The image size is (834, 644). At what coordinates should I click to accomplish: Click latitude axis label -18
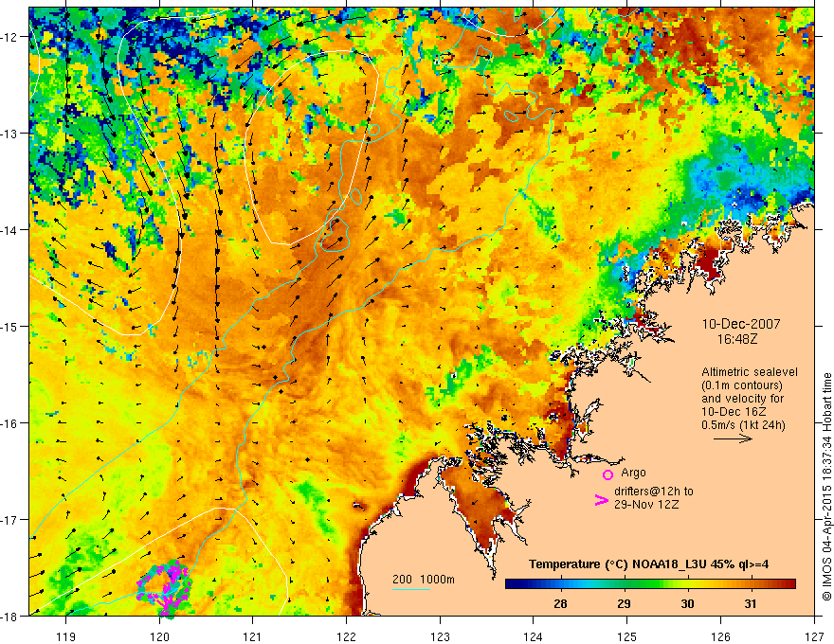[x=10, y=616]
